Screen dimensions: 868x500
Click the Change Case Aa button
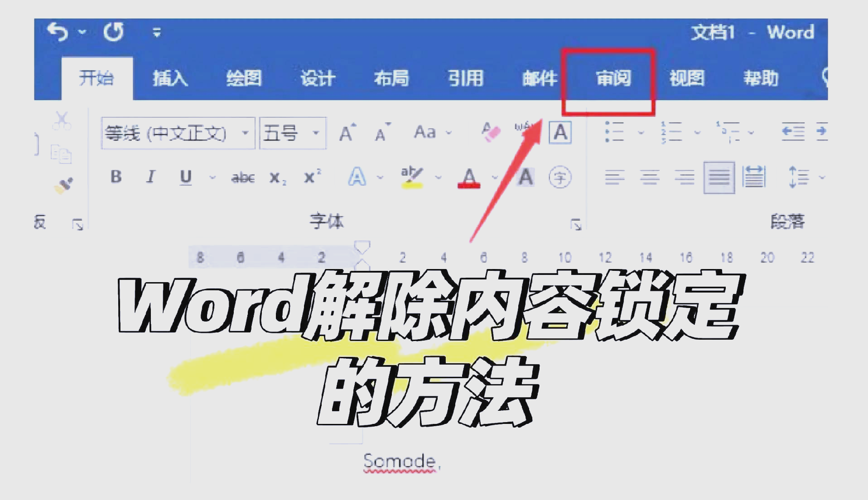[x=425, y=132]
